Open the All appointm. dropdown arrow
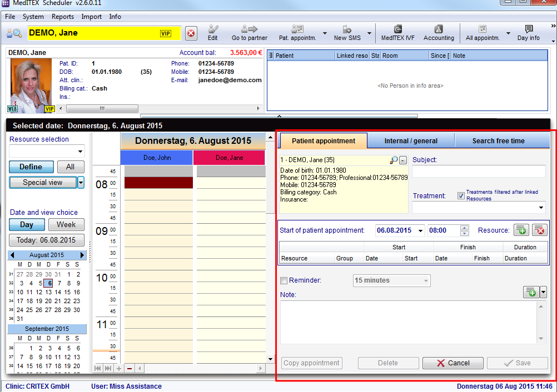557x392 pixels. click(x=508, y=33)
